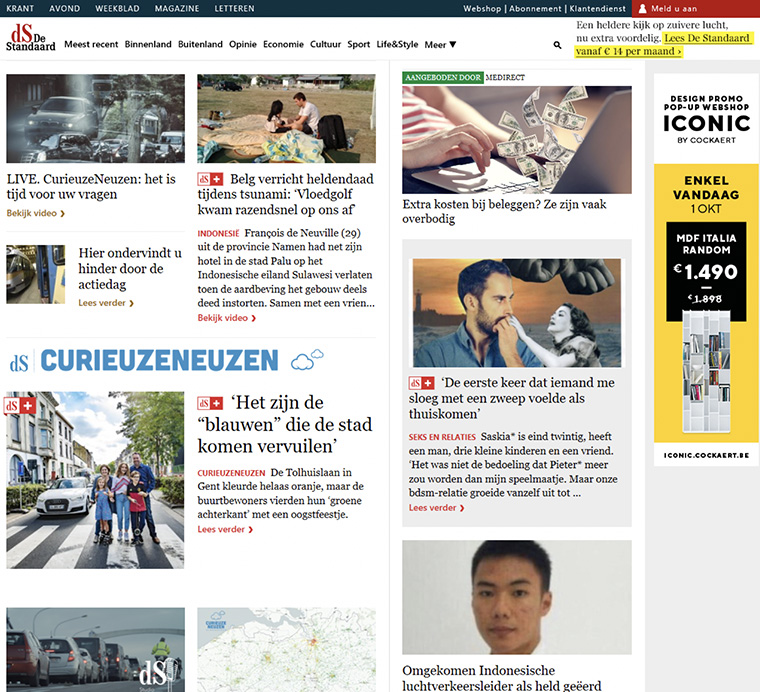Open the Buitenland section
The image size is (760, 692).
200,44
